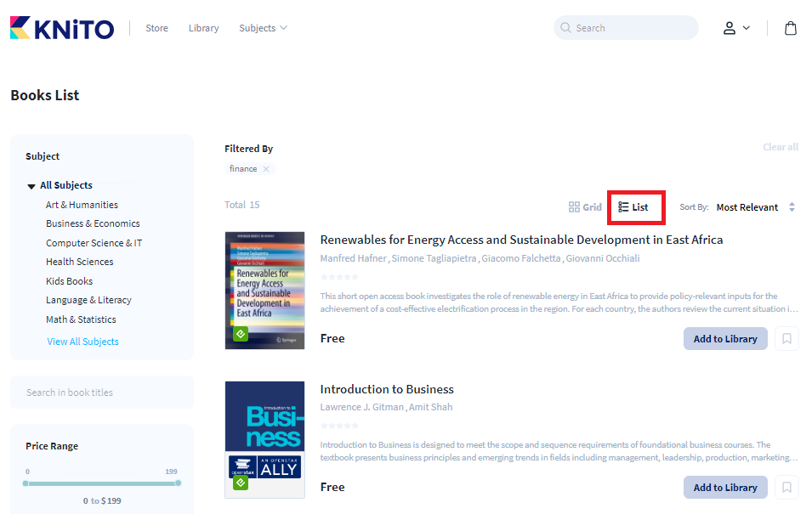Select Computer Science & IT subject
The height and width of the screenshot is (514, 812).
click(x=94, y=243)
